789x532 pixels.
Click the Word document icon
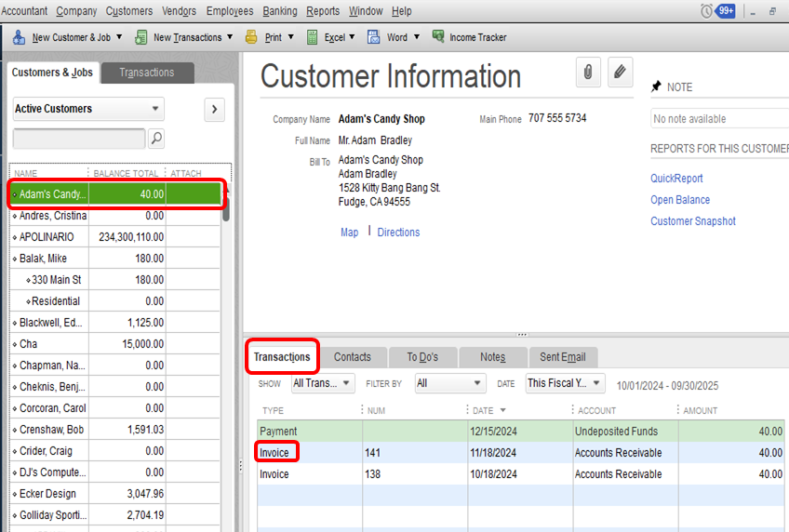tap(374, 37)
